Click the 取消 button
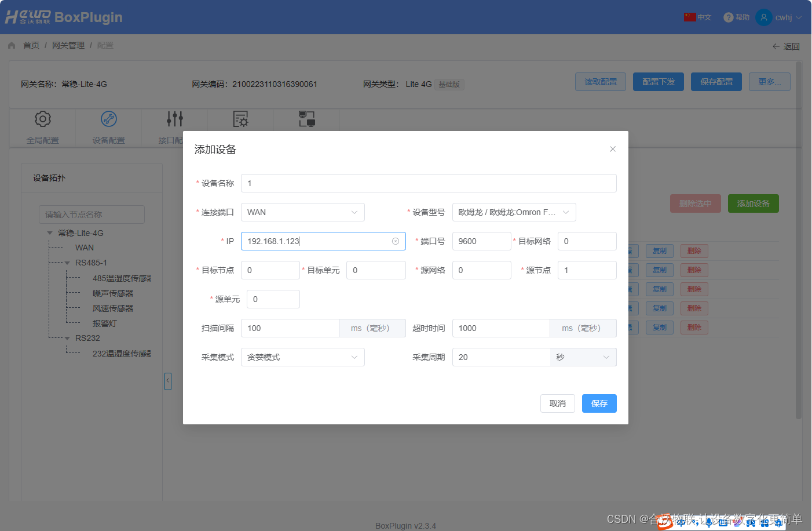Viewport: 812px width, 531px height. (x=558, y=403)
